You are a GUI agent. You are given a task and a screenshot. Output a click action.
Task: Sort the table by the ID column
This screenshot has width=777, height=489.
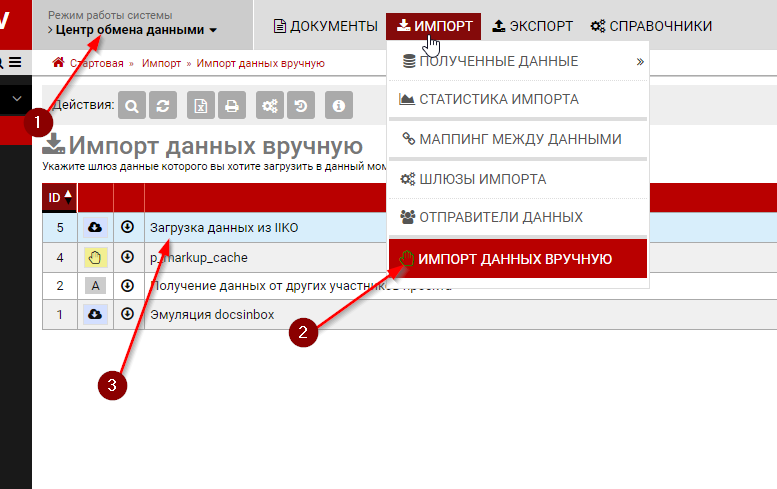click(60, 197)
